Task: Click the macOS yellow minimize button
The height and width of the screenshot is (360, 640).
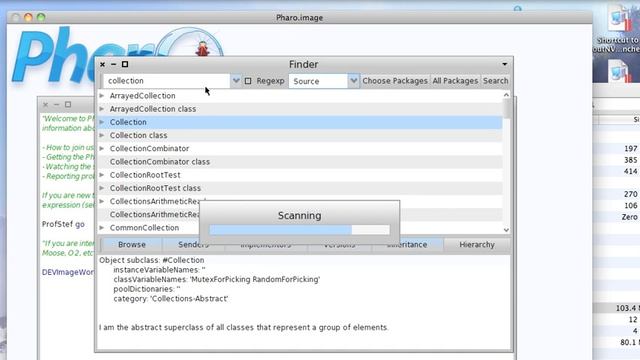Action: 28,17
